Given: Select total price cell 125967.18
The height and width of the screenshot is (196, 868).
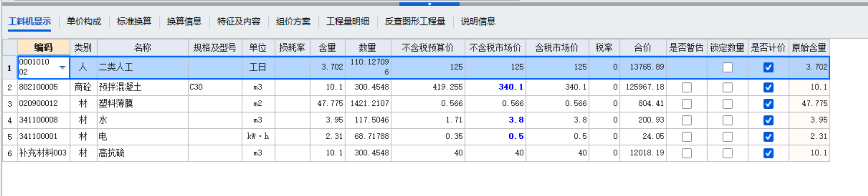Looking at the screenshot, I should point(643,88).
